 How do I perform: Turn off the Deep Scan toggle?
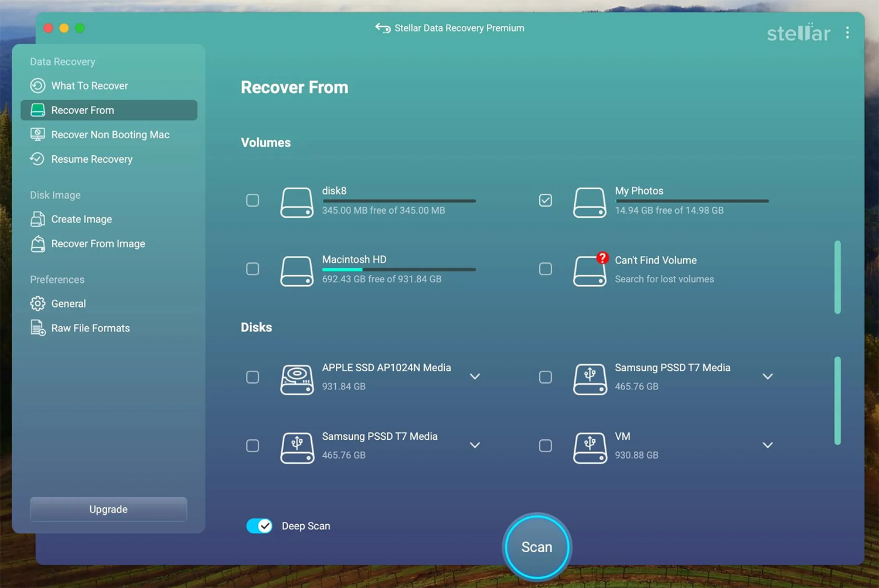[x=260, y=526]
